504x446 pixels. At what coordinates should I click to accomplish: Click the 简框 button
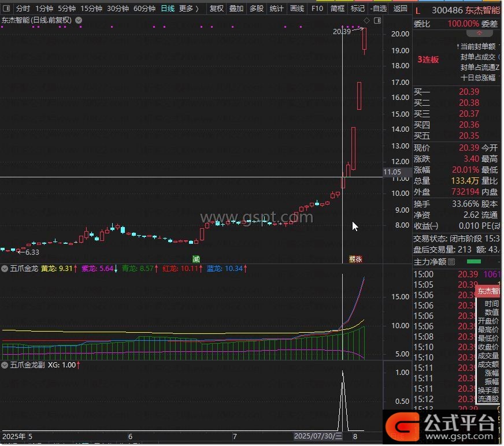[x=338, y=8]
